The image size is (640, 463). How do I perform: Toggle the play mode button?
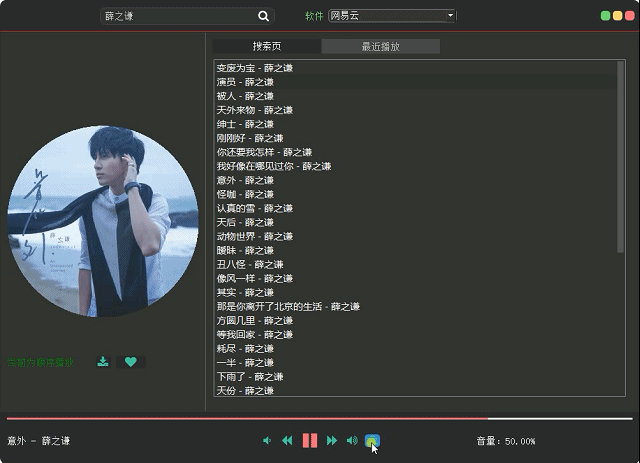tap(372, 441)
